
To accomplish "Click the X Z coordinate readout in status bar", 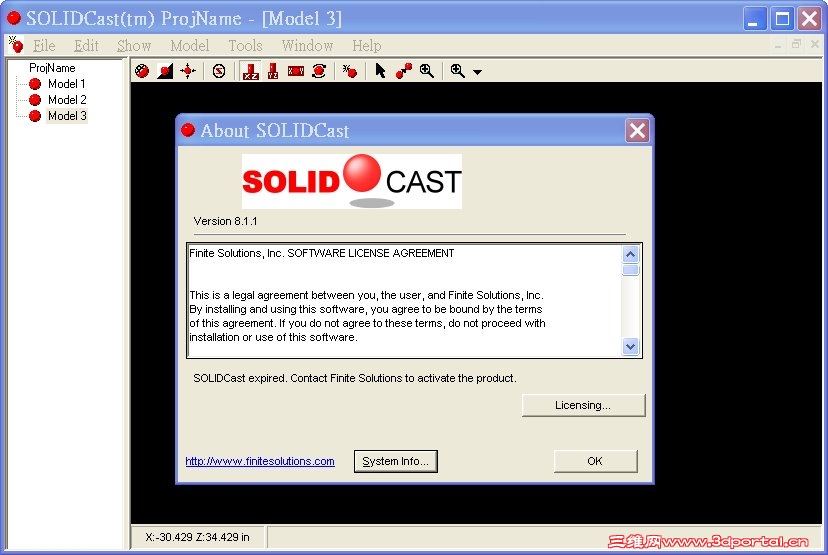I will [197, 537].
